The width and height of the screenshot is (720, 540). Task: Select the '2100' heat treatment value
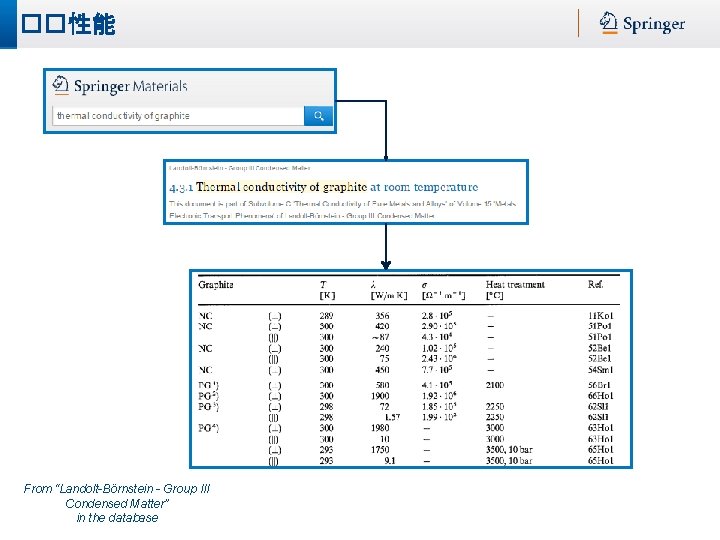tap(495, 385)
